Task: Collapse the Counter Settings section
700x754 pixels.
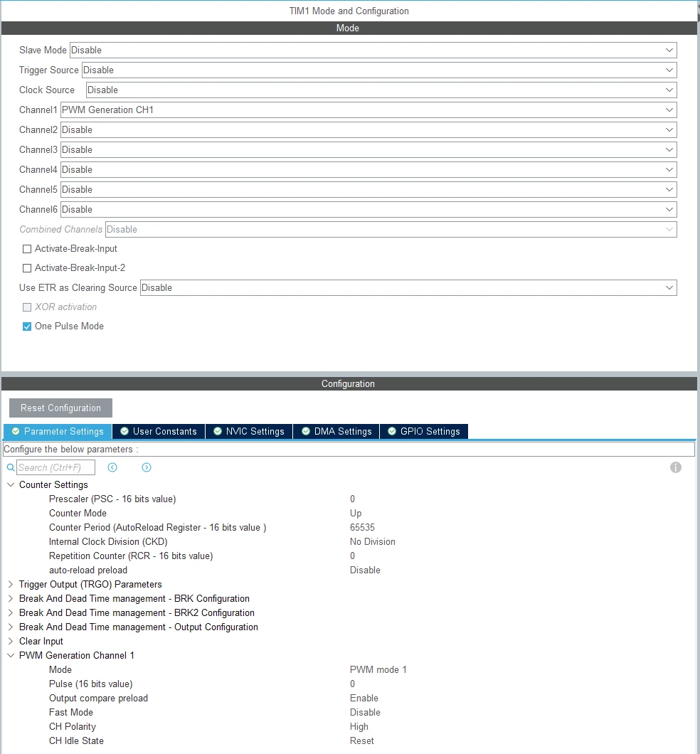Action: pyautogui.click(x=11, y=484)
